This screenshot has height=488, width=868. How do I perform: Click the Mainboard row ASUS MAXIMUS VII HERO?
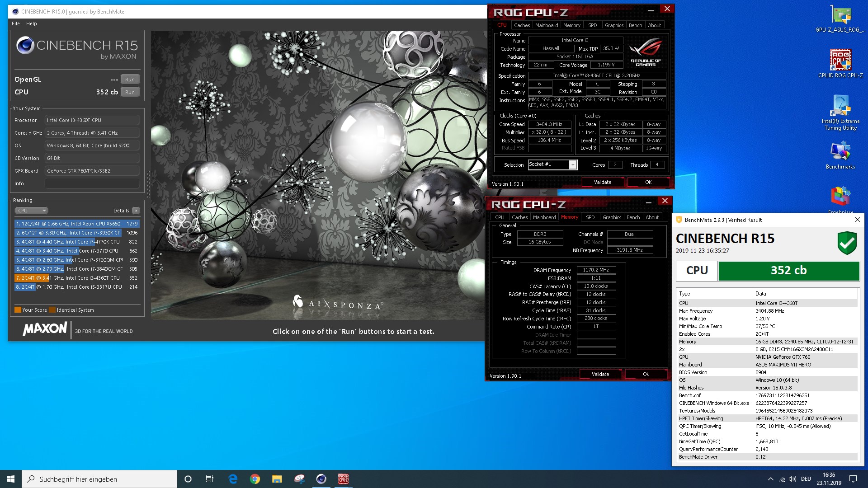tap(767, 365)
